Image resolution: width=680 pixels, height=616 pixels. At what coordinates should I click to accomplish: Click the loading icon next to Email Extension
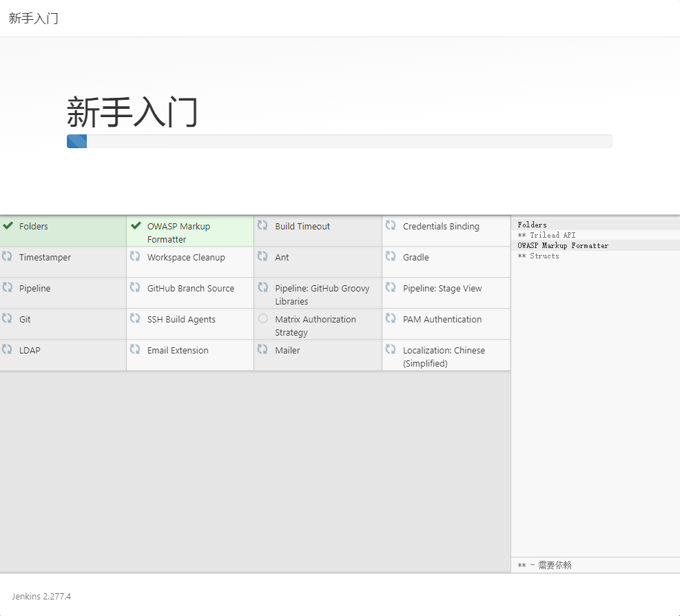[136, 349]
